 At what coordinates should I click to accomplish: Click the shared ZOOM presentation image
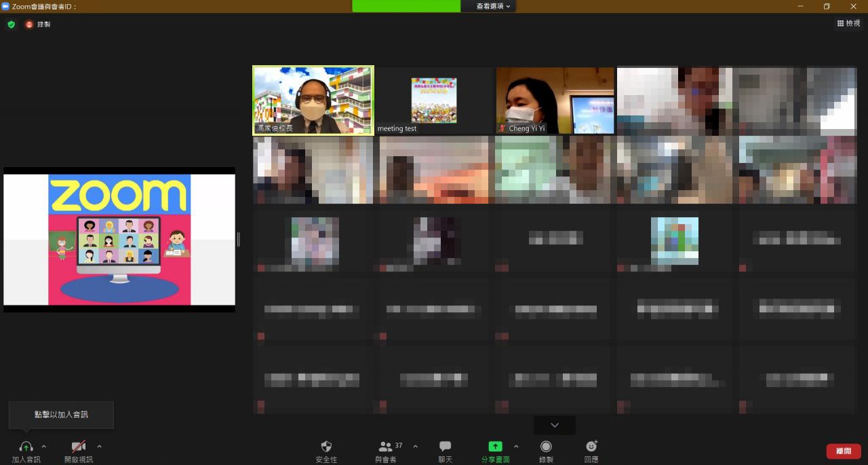[x=119, y=240]
